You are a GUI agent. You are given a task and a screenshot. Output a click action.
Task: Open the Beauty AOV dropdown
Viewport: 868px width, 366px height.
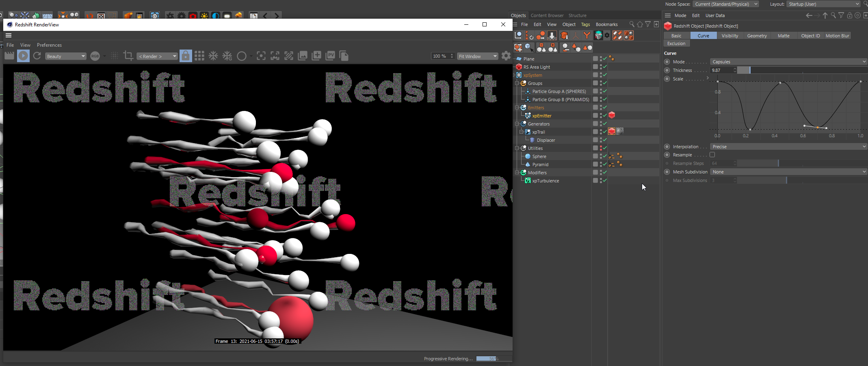click(x=66, y=56)
